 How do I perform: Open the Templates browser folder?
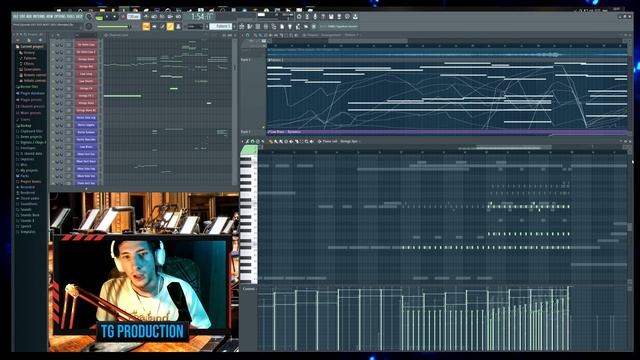click(x=26, y=231)
